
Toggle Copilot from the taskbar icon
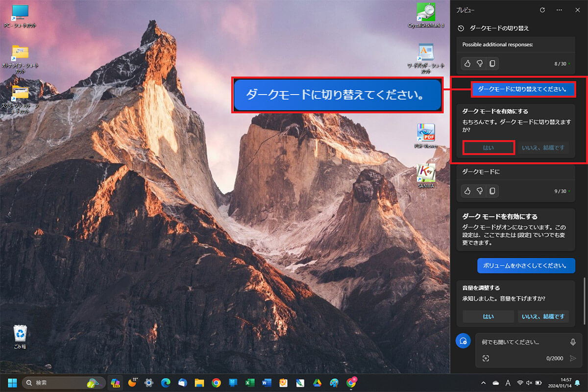(116, 383)
